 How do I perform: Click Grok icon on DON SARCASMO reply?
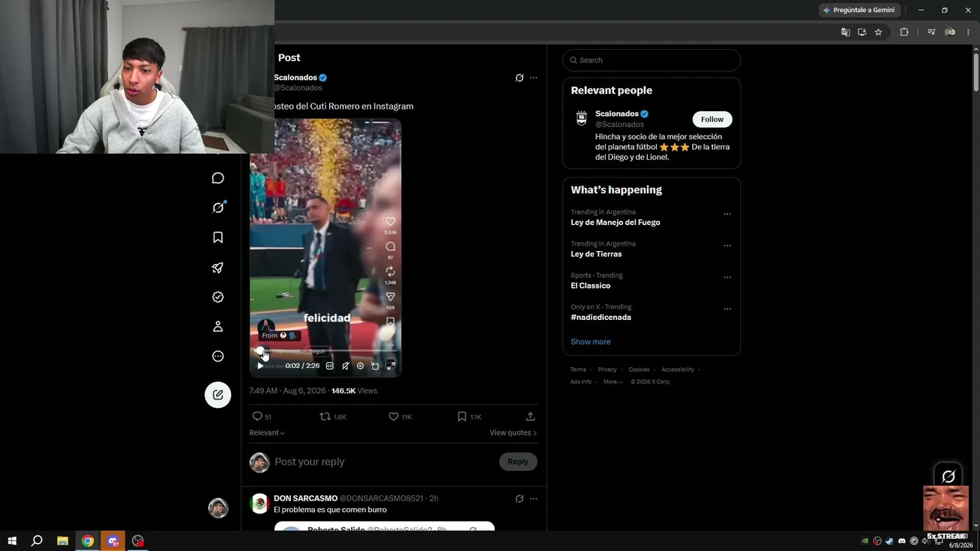coord(519,498)
